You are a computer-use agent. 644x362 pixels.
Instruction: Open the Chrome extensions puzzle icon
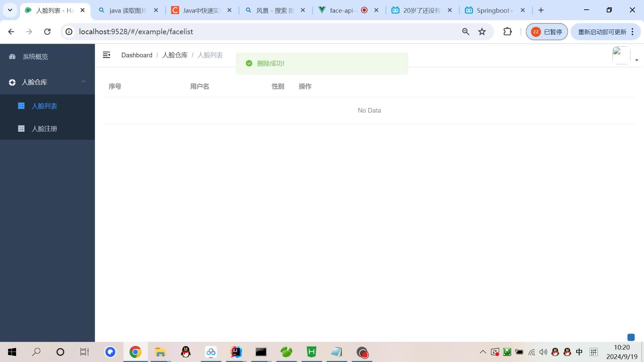[507, 32]
